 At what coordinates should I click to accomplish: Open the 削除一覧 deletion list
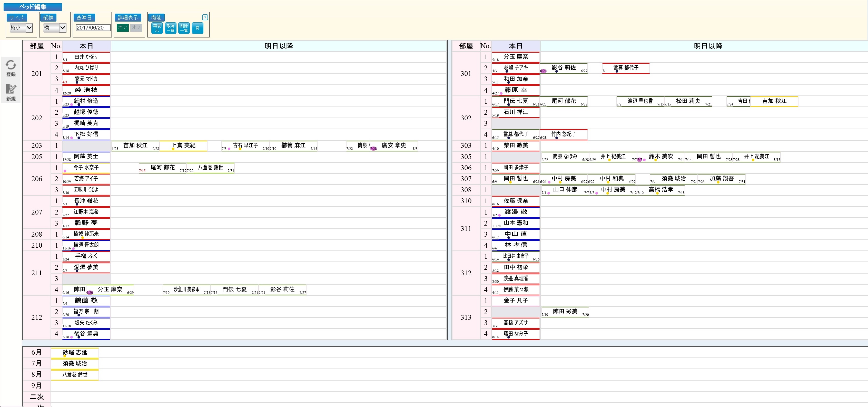[x=184, y=28]
